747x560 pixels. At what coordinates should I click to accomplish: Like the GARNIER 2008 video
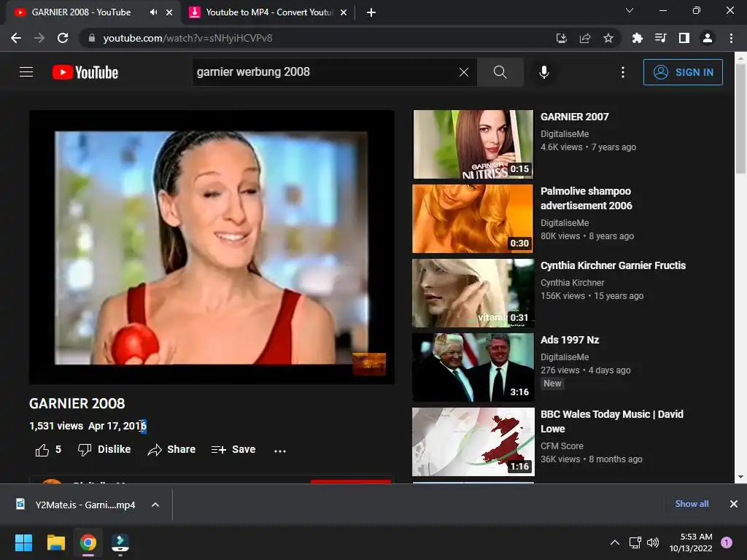tap(48, 449)
